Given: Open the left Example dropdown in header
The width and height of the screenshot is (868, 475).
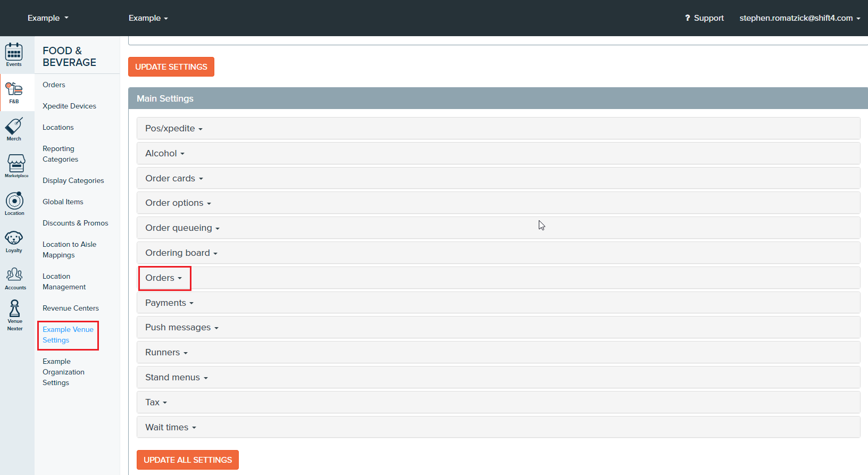Looking at the screenshot, I should coord(48,18).
